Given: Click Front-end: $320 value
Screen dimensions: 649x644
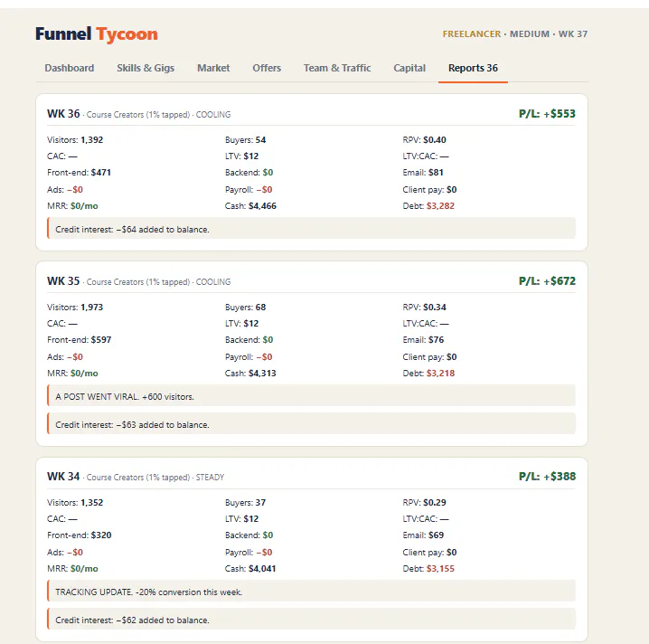Looking at the screenshot, I should [x=79, y=535].
